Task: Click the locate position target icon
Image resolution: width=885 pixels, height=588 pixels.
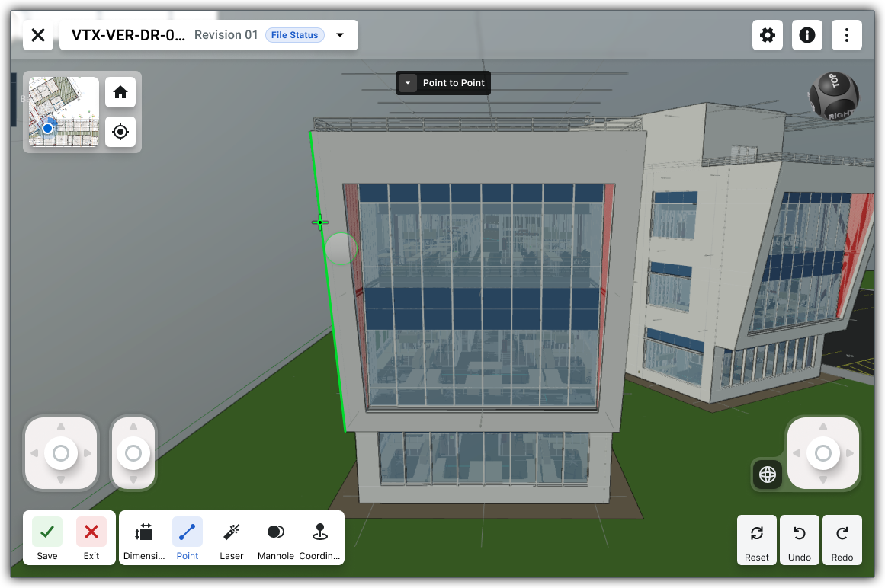Action: coord(120,132)
